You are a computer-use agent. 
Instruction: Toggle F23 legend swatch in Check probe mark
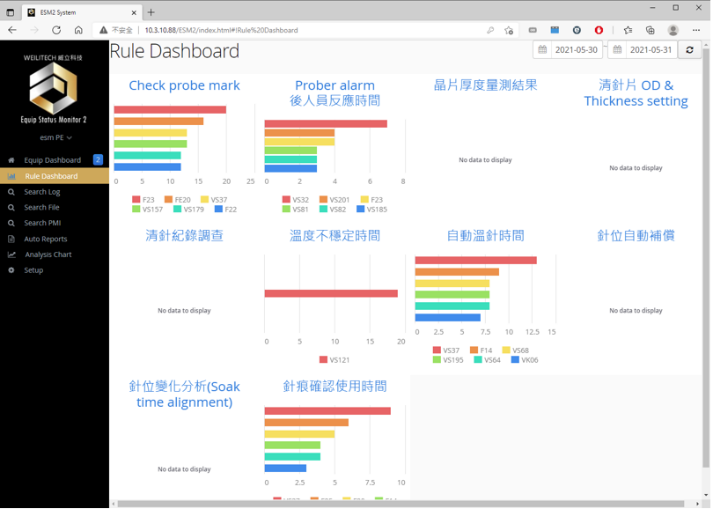tap(136, 199)
